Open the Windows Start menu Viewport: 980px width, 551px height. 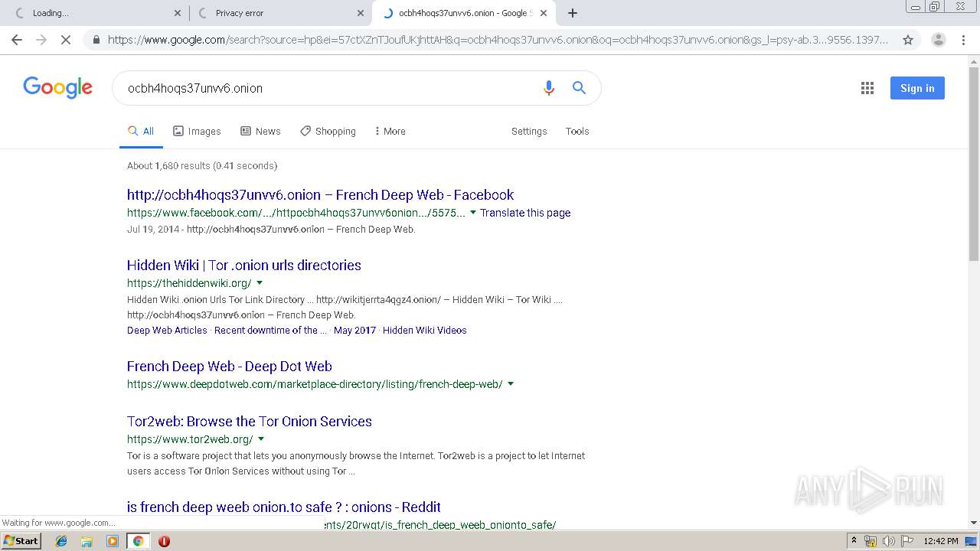point(21,540)
